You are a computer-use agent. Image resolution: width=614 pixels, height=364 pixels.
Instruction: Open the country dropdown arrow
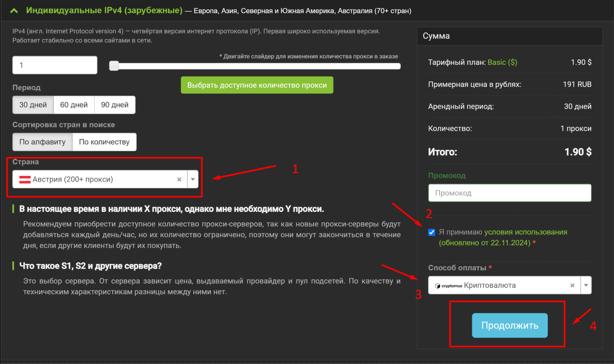coord(193,179)
